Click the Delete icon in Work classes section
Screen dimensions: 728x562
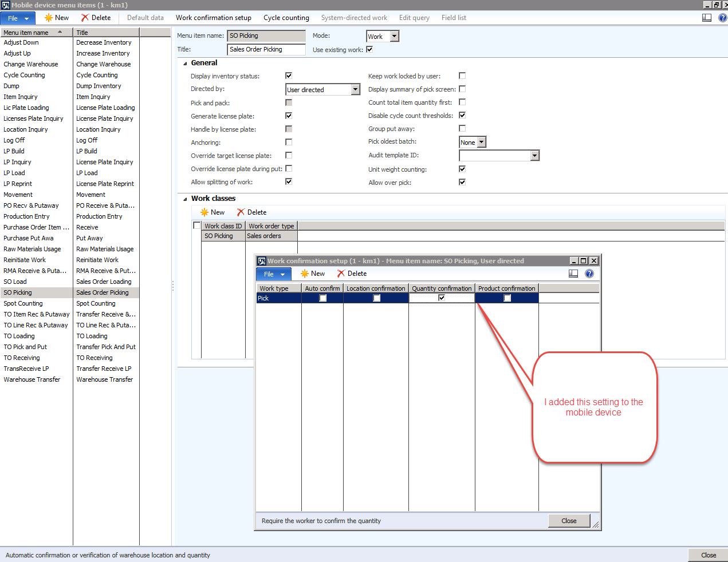coord(241,212)
